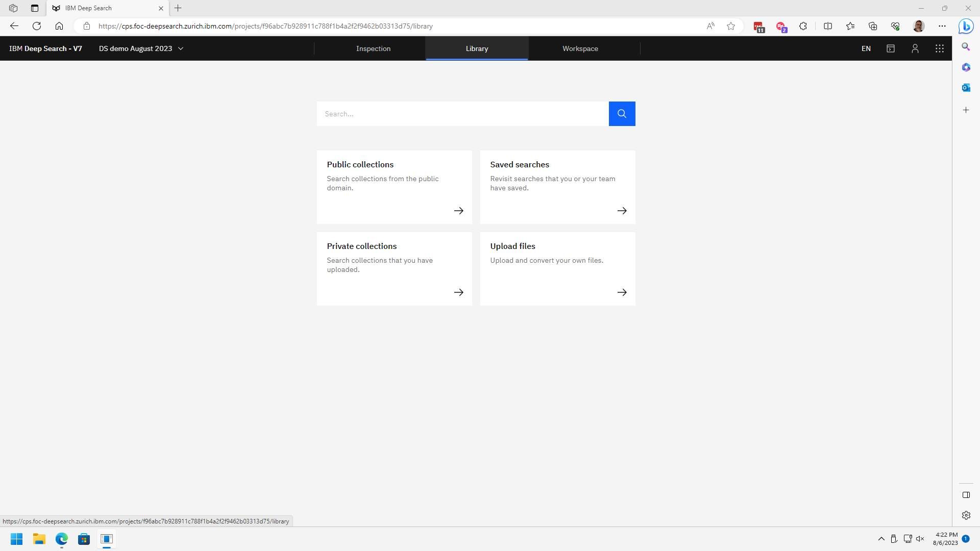980x551 pixels.
Task: Open the browser favorites list
Action: click(850, 26)
